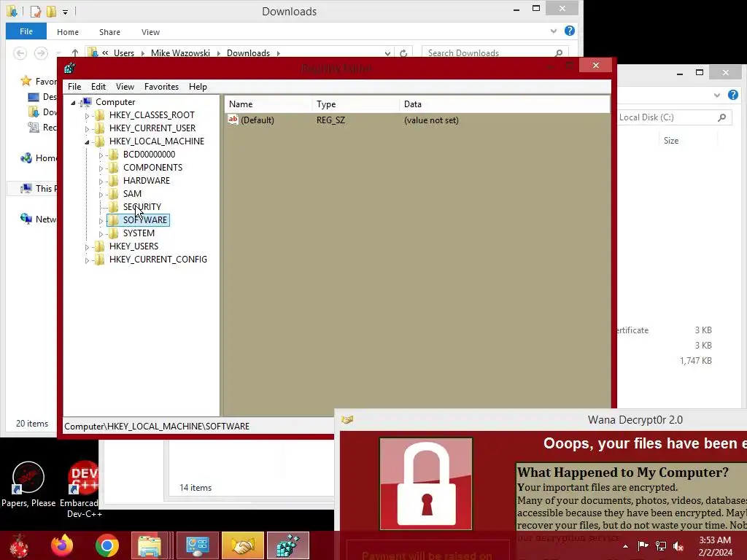Collapse HKEY_LOCAL_MACHINE arrow
Viewport: 747px width, 560px height.
click(87, 142)
